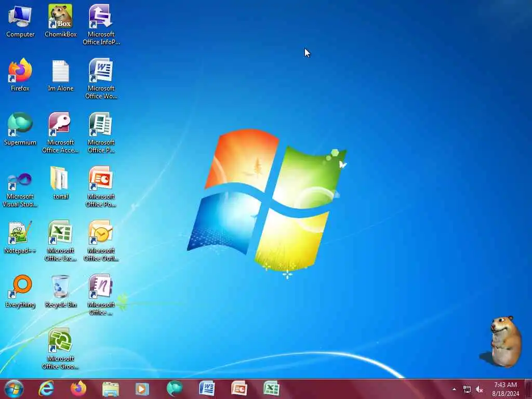Viewport: 532px width, 399px height.
Task: Show hidden system tray icons
Action: [454, 389]
